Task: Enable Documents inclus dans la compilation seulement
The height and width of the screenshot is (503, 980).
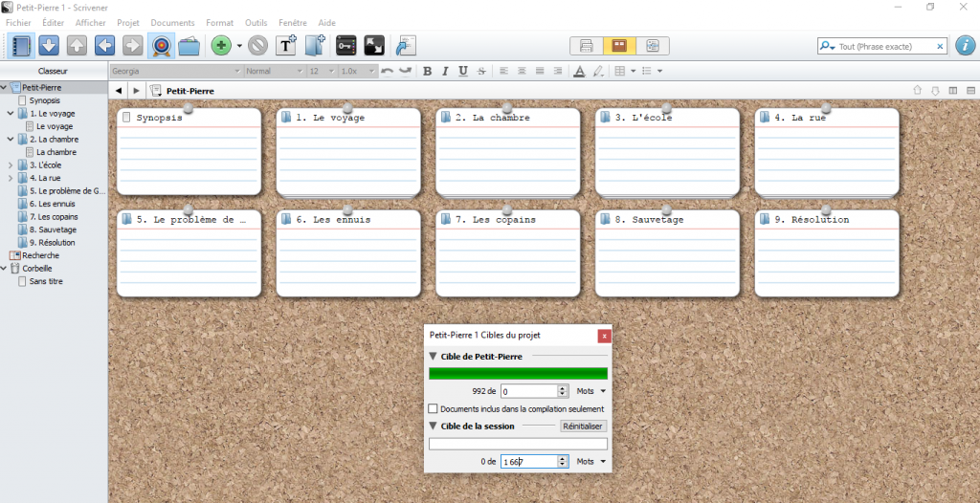Action: [433, 408]
